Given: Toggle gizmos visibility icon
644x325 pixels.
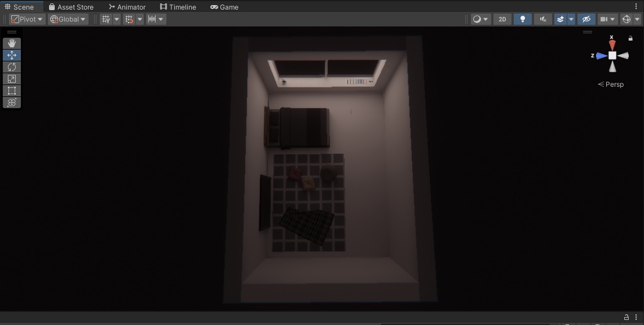Looking at the screenshot, I should 626,19.
